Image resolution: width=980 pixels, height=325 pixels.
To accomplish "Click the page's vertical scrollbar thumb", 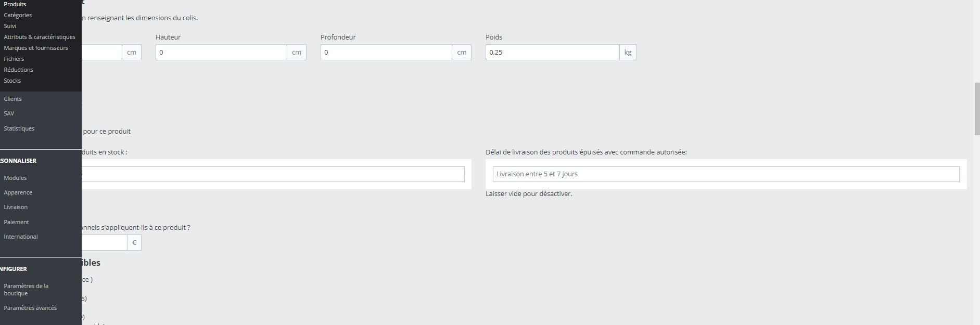I will (977, 109).
